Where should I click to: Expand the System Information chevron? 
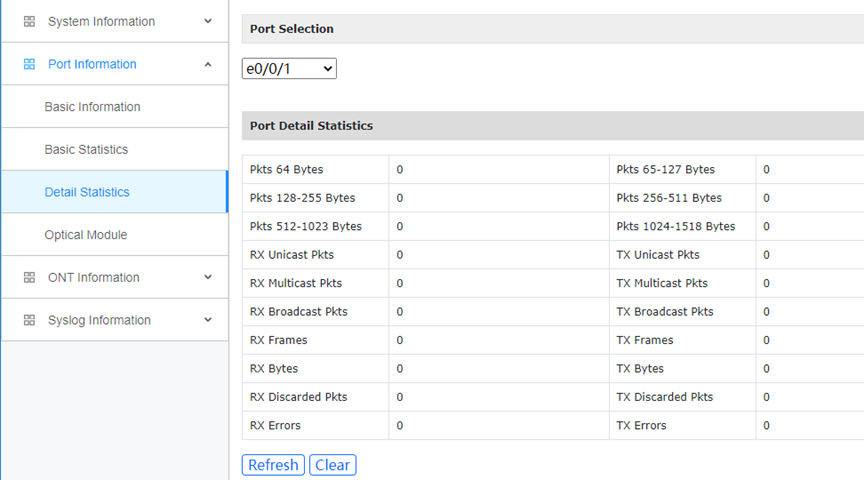pos(208,21)
